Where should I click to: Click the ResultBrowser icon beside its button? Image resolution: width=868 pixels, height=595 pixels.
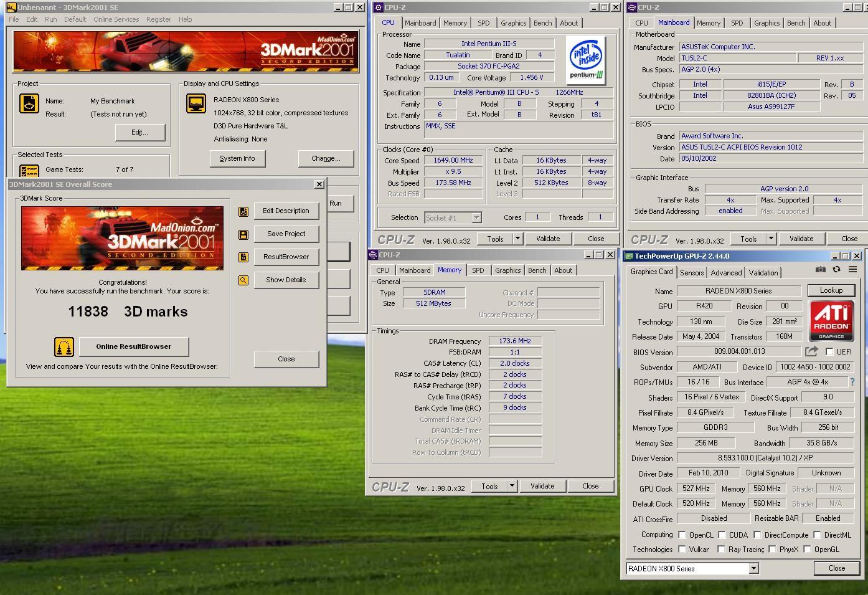(x=243, y=257)
